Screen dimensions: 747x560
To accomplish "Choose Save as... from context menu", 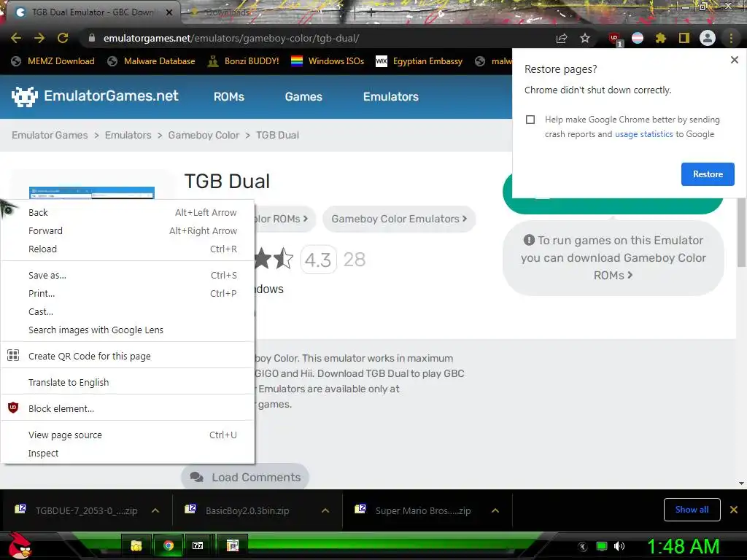I will click(128, 275).
